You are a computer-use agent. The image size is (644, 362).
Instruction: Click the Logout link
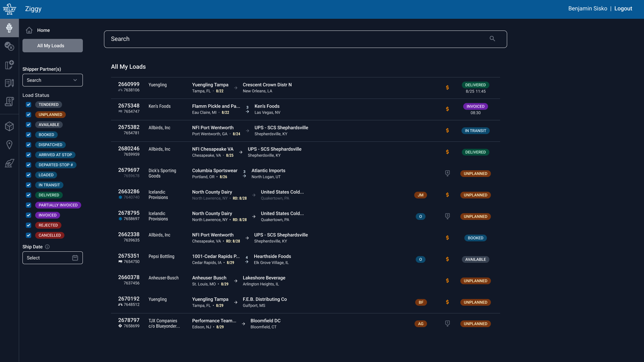(x=623, y=9)
